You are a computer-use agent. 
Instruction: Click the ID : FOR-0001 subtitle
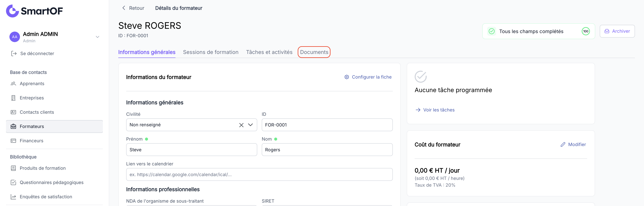click(x=133, y=36)
